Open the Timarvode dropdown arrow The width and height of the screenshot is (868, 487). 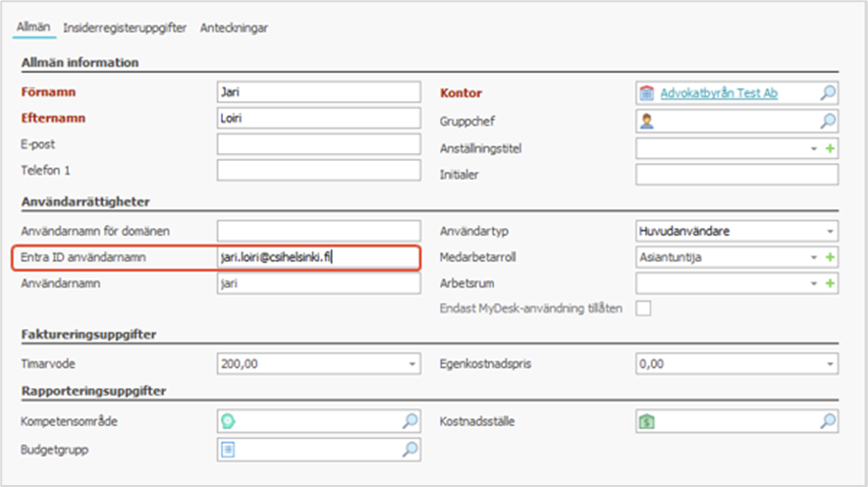pyautogui.click(x=411, y=364)
